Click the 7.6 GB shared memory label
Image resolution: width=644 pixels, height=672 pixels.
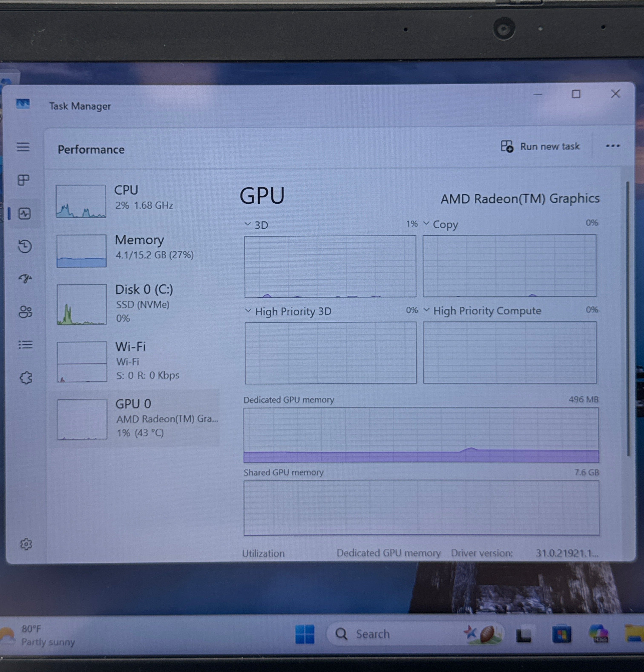[587, 472]
